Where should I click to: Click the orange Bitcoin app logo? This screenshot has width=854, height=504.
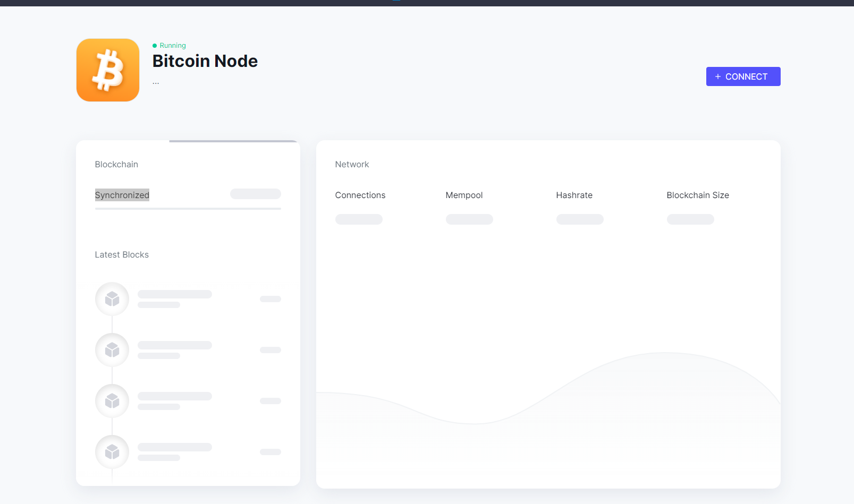tap(108, 70)
